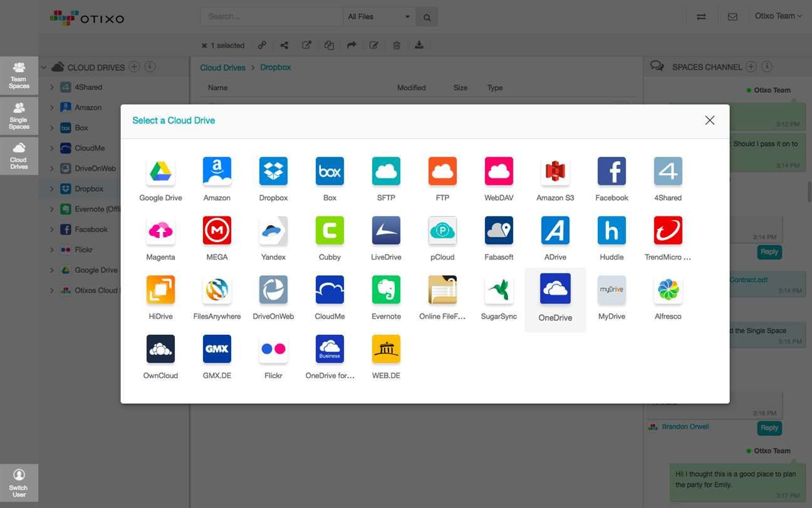This screenshot has height=508, width=812.
Task: Reply to Brandon Orwell's chat message
Action: click(769, 428)
